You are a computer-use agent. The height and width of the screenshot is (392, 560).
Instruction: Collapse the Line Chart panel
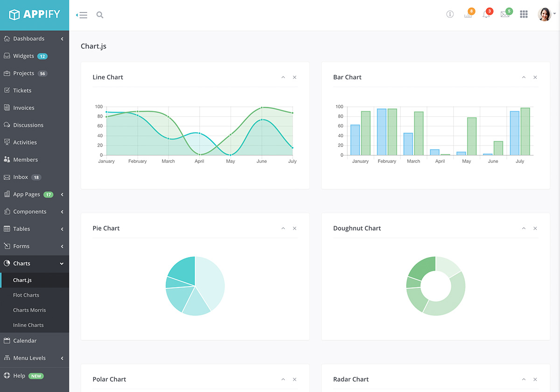click(x=283, y=77)
